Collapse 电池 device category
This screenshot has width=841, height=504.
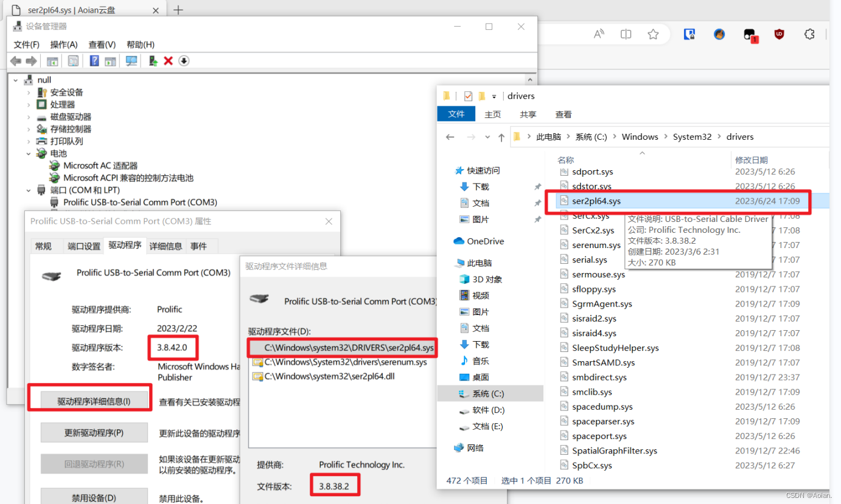point(29,153)
